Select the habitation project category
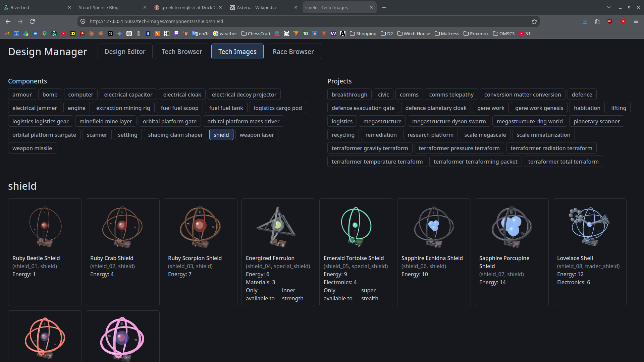Image resolution: width=644 pixels, height=362 pixels. [587, 108]
